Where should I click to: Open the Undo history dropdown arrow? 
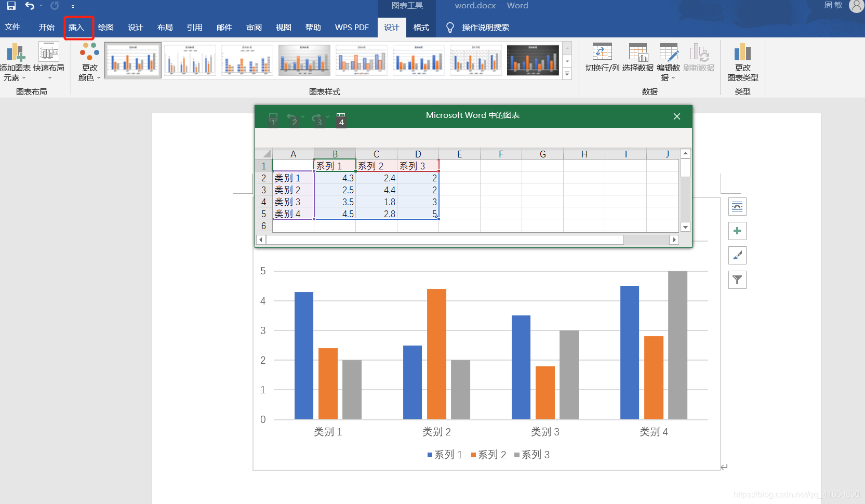point(41,6)
